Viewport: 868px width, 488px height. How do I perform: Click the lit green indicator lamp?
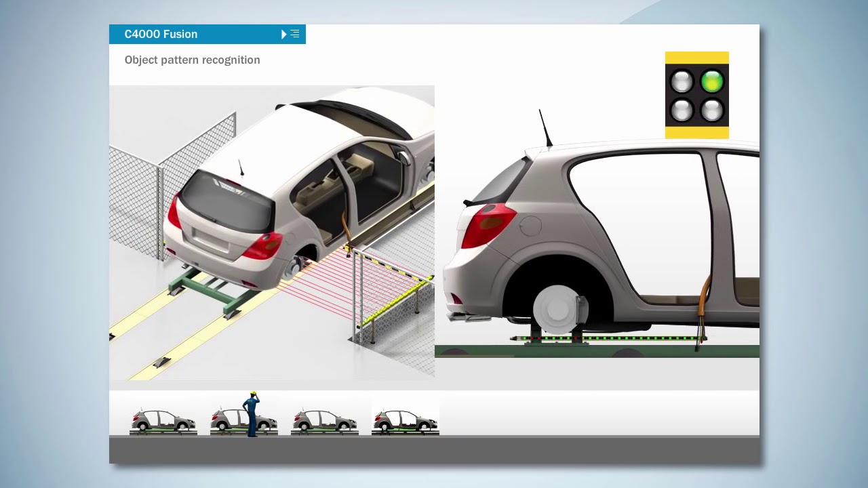712,81
